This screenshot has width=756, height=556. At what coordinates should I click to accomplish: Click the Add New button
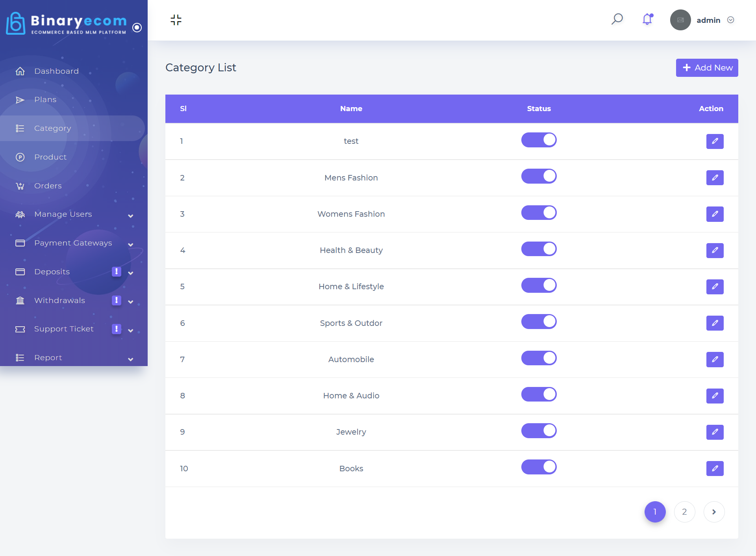[707, 68]
